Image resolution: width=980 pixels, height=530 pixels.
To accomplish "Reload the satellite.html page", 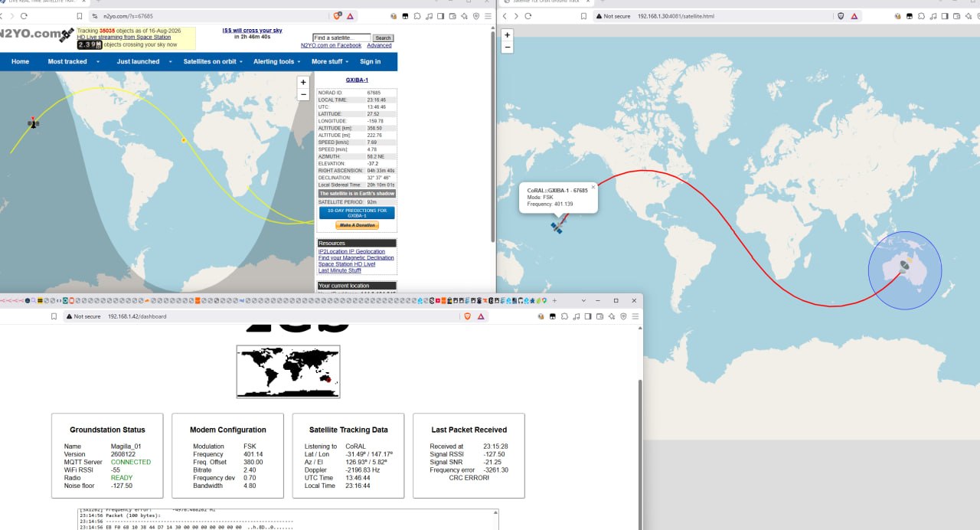I will coord(528,15).
